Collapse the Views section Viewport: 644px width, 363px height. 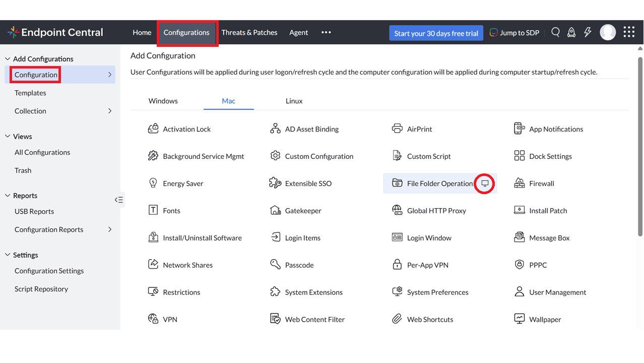coord(8,136)
